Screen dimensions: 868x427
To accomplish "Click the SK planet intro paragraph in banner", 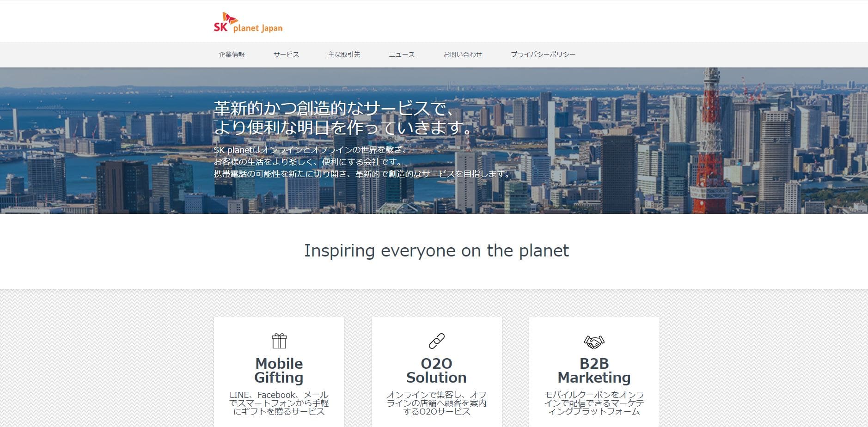I will 363,162.
